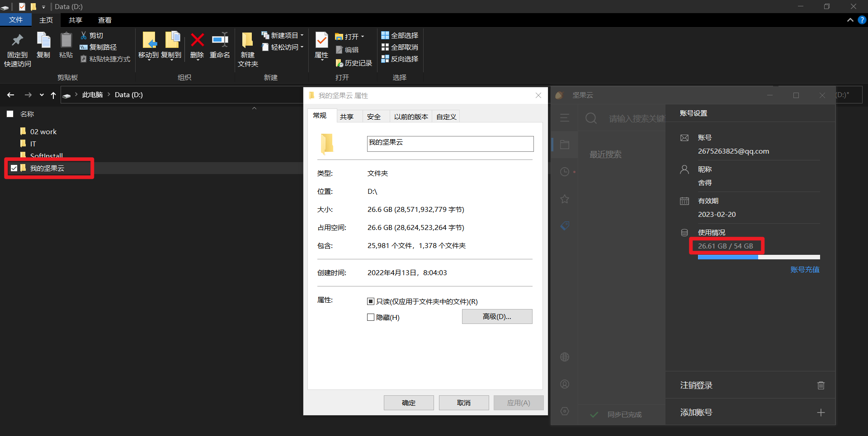Viewport: 868px width, 436px height.
Task: Open the Properties ribbon button
Action: point(321,45)
